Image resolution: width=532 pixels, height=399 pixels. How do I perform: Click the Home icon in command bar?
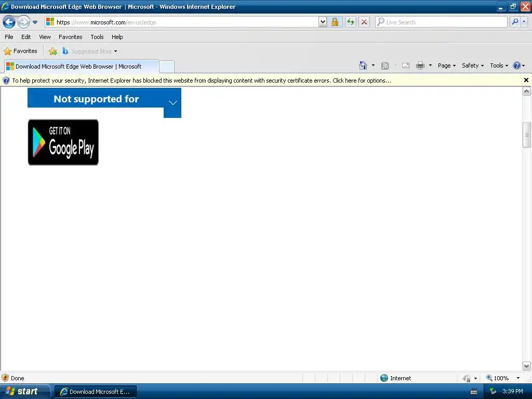tap(363, 65)
